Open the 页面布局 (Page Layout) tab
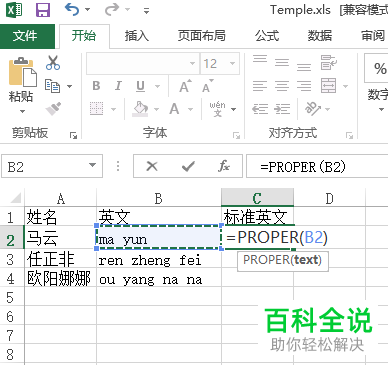This screenshot has width=388, height=365. click(x=202, y=36)
